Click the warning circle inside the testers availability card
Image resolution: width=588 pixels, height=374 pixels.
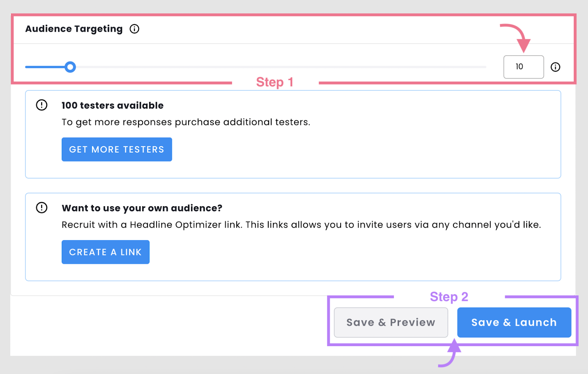pyautogui.click(x=42, y=105)
